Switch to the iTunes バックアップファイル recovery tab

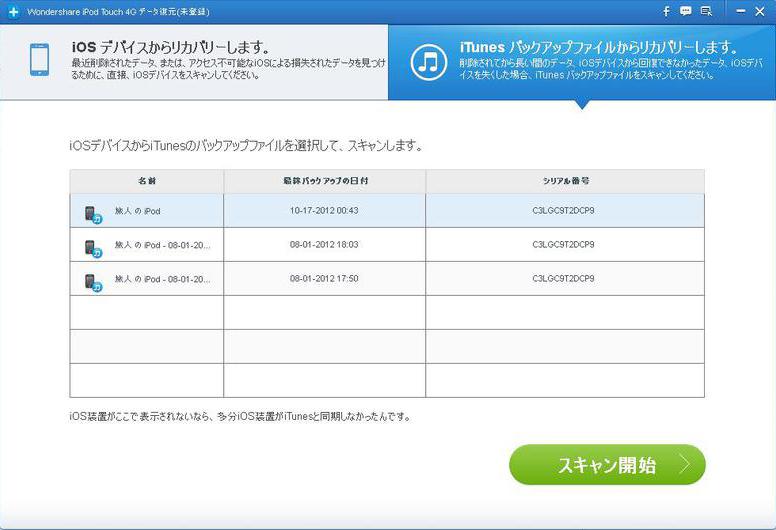coord(582,62)
